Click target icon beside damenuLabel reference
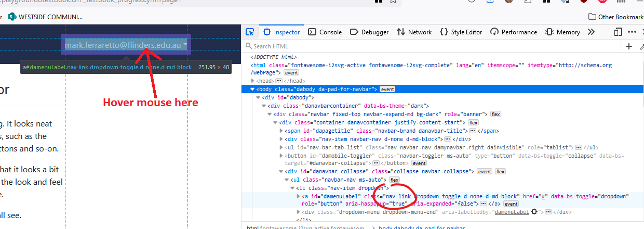The height and width of the screenshot is (229, 644). [x=533, y=212]
